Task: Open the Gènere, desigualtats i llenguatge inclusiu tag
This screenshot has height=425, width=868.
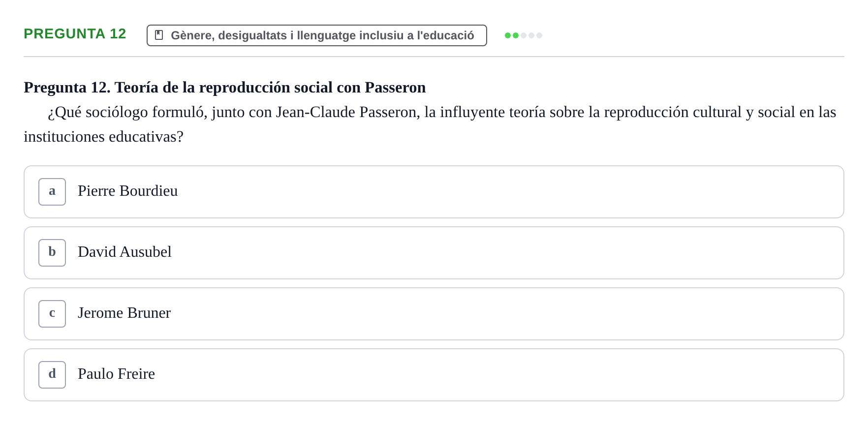Action: tap(317, 35)
